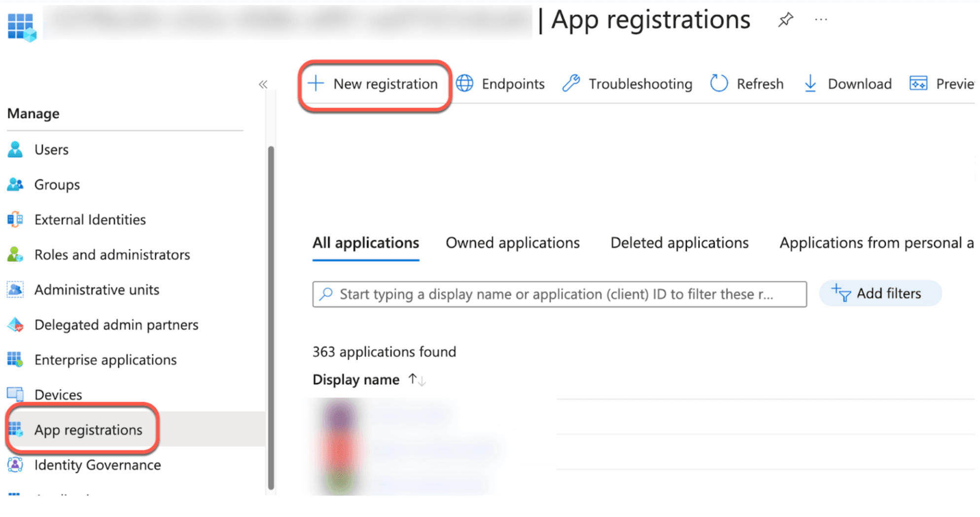This screenshot has height=517, width=980.
Task: Click the sidebar vertical scrollbar
Action: coord(271,318)
